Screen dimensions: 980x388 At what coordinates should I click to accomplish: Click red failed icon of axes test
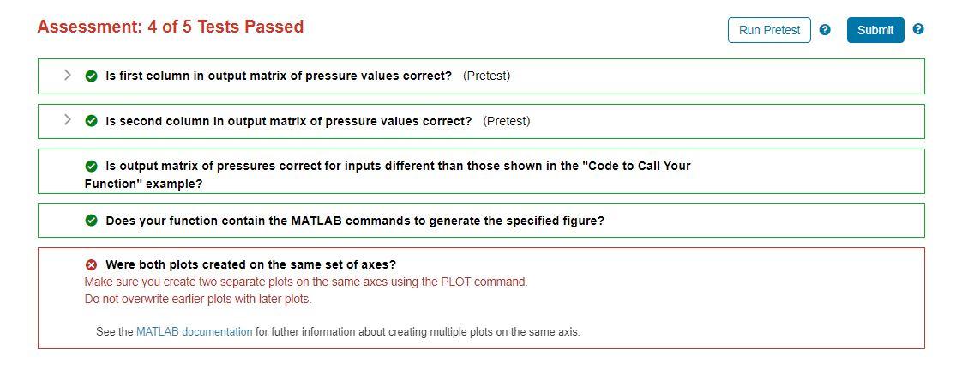[x=91, y=264]
